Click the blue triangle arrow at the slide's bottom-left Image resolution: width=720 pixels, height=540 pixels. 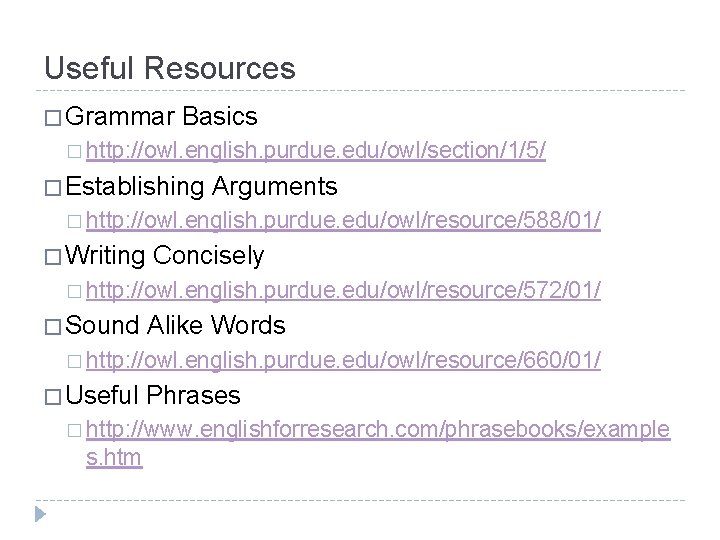41,515
